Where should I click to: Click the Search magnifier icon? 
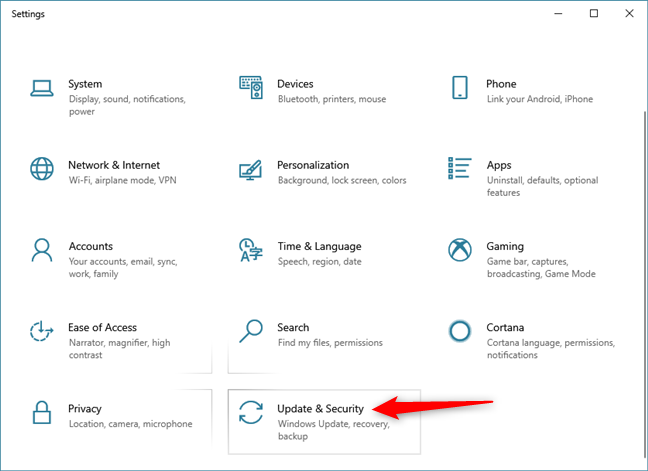[250, 330]
